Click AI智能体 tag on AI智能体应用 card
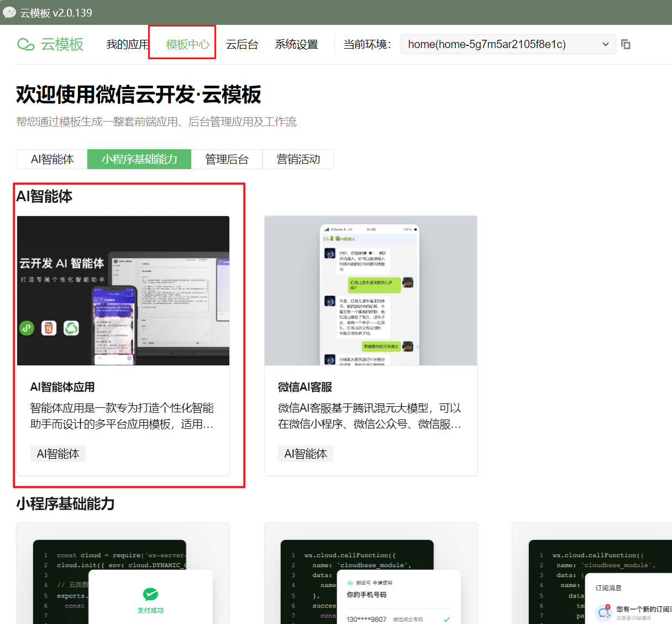The width and height of the screenshot is (672, 624). point(58,454)
